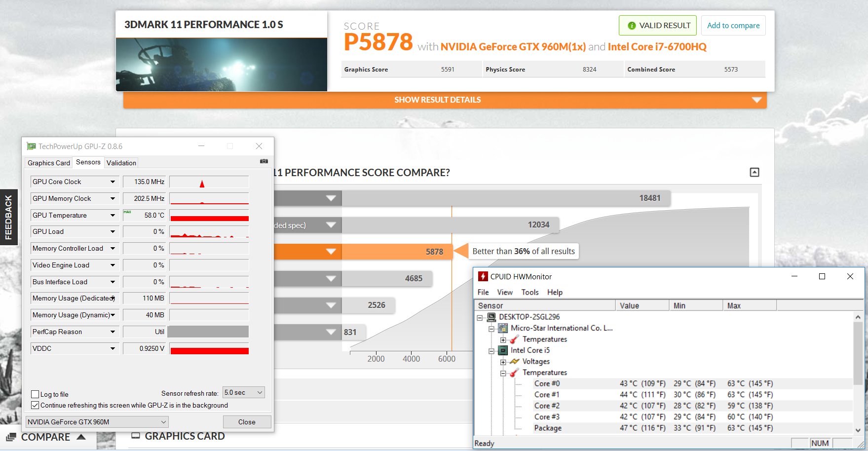This screenshot has height=451, width=868.
Task: Open the View menu in HWMonitor
Action: (x=505, y=292)
